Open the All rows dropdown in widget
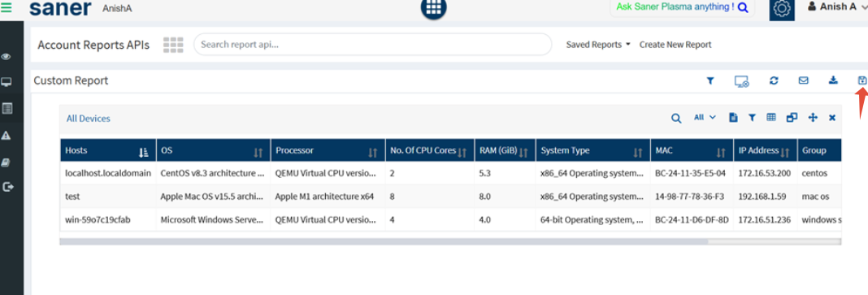 click(x=705, y=117)
